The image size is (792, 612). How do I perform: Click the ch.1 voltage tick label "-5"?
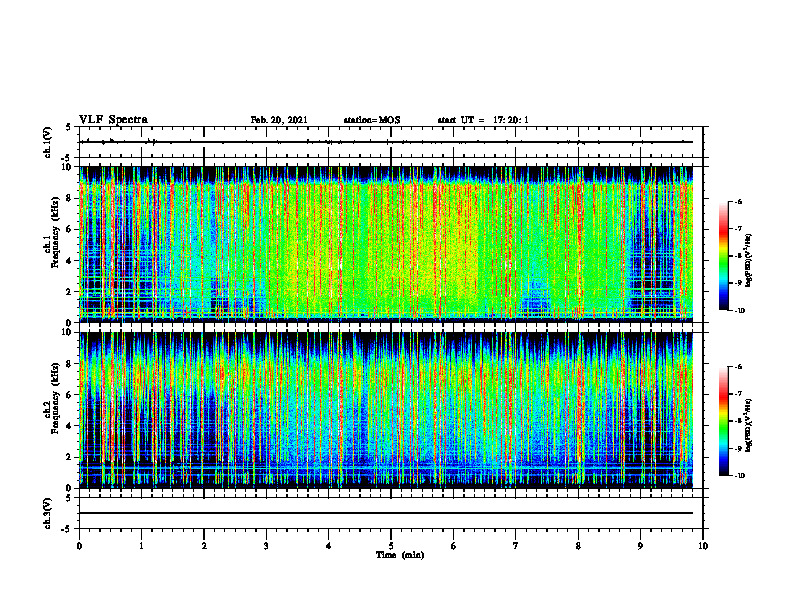click(x=67, y=158)
